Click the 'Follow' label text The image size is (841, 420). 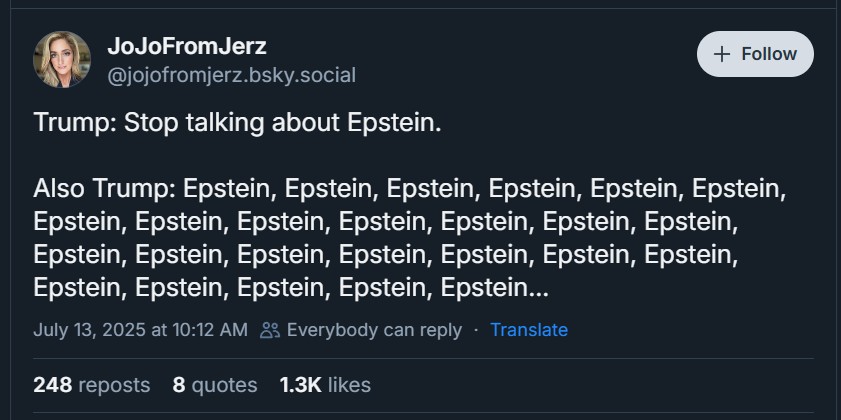pos(769,54)
